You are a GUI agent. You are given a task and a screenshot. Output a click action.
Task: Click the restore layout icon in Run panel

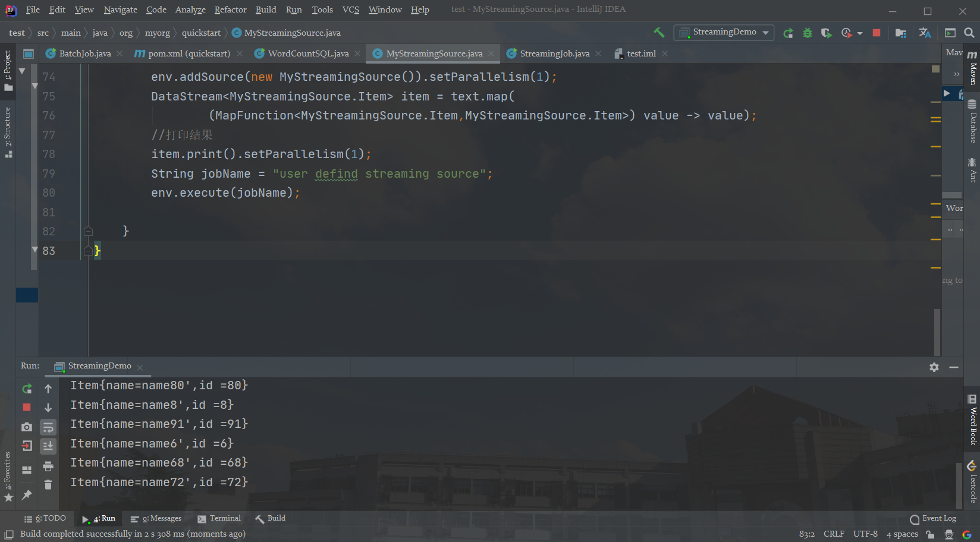(27, 469)
